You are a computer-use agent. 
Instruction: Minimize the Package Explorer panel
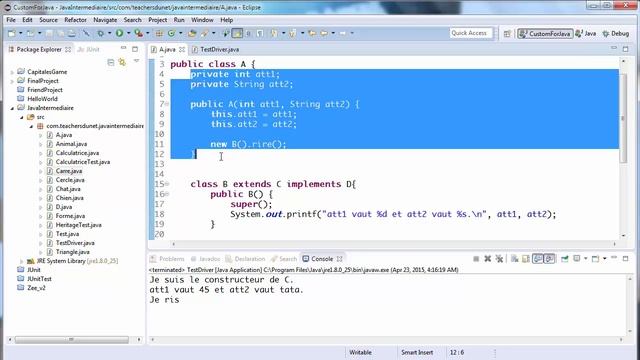point(123,49)
